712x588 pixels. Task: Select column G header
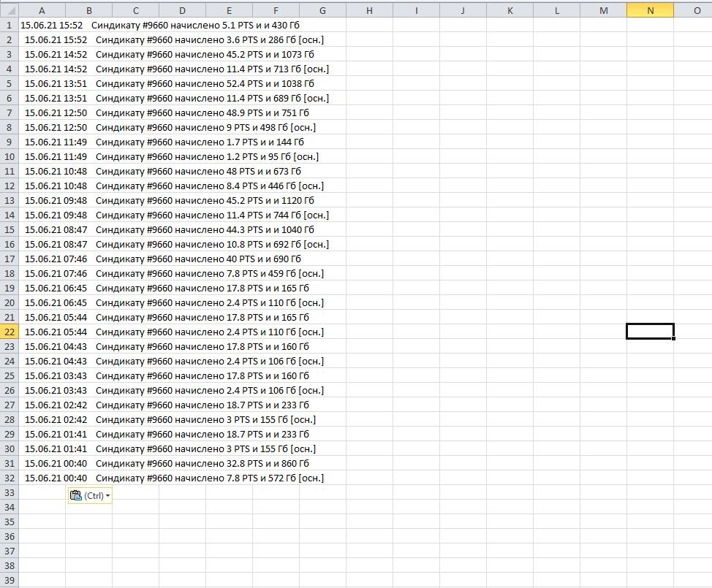pyautogui.click(x=323, y=10)
